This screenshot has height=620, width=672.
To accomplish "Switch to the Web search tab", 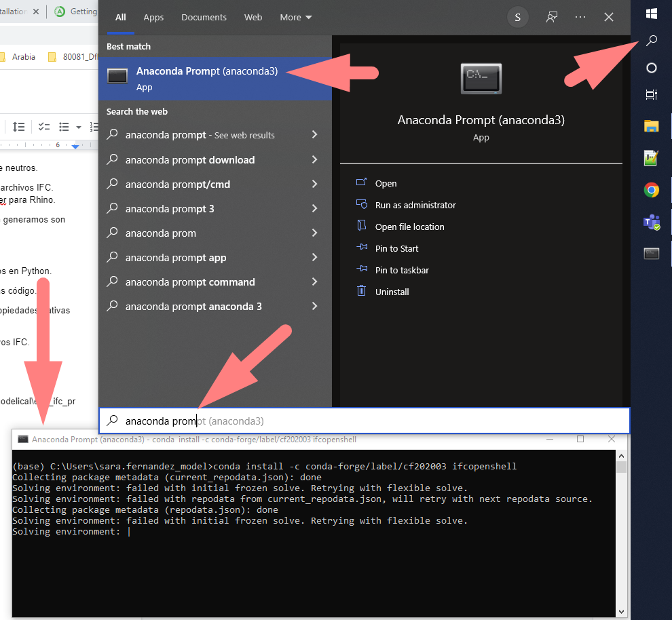I will pos(253,18).
